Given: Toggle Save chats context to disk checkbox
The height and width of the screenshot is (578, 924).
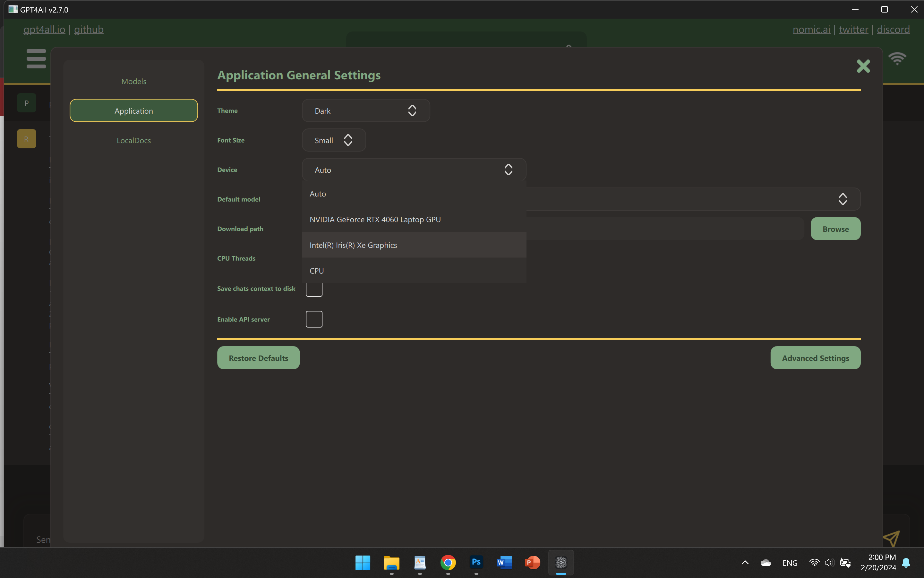Looking at the screenshot, I should coord(314,289).
